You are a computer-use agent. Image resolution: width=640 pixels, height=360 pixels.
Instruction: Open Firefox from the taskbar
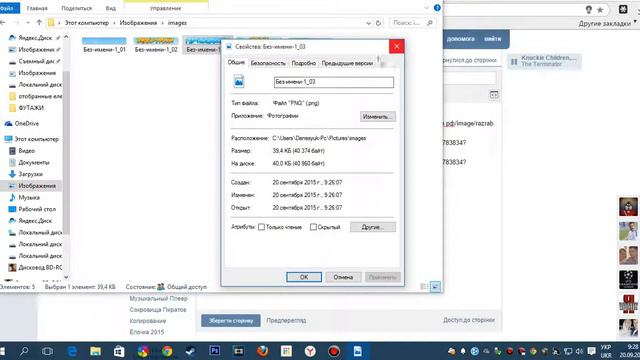tap(262, 351)
